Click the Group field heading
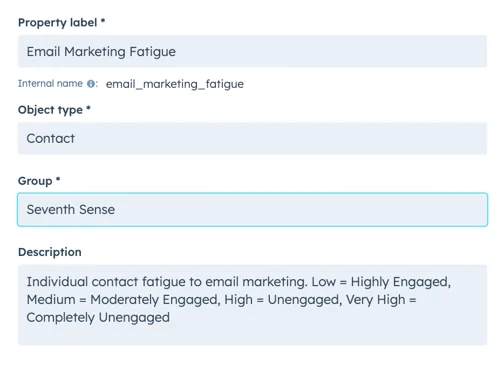 (35, 181)
